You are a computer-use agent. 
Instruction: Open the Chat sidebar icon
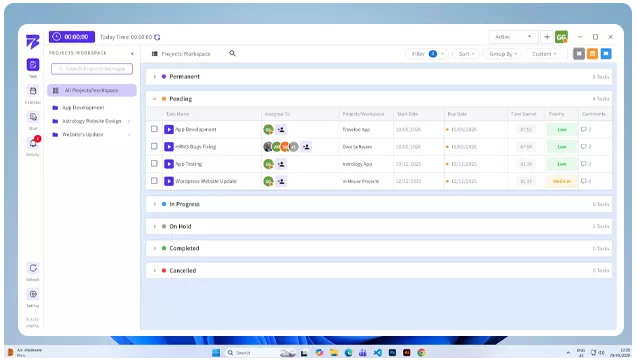33,117
